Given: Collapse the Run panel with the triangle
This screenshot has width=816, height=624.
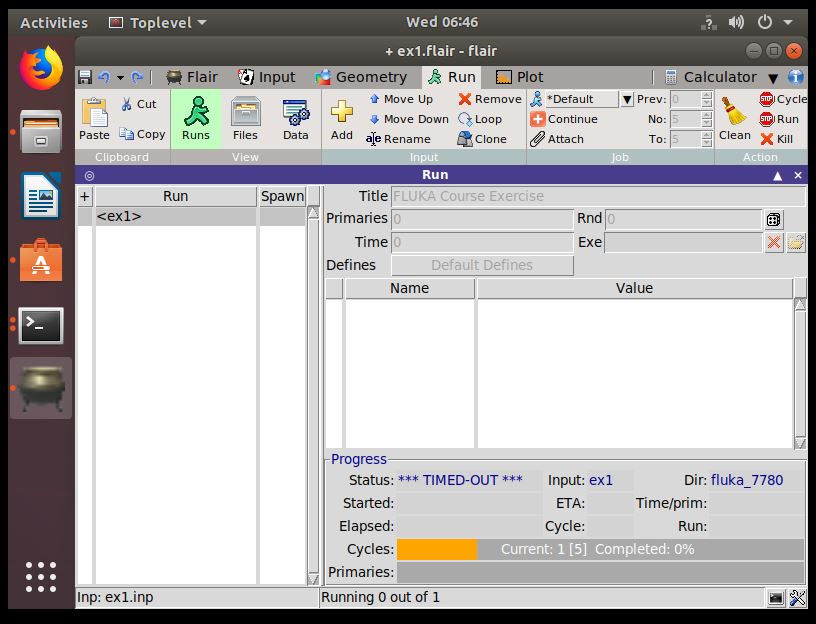Looking at the screenshot, I should point(777,176).
